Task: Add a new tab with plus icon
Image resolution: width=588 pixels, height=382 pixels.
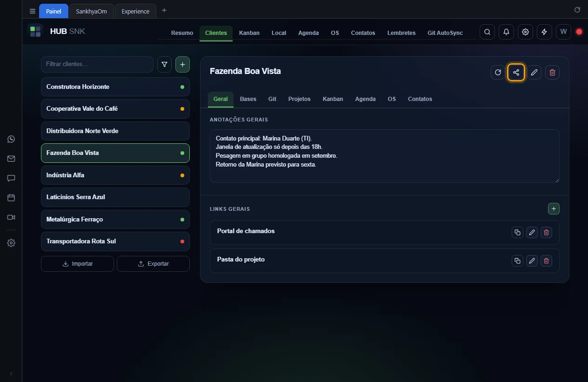Action: click(164, 11)
